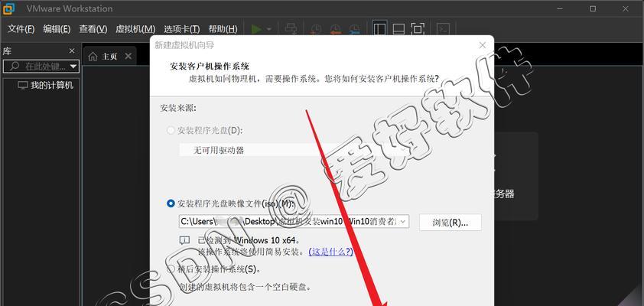Open the library search dropdown arrow
Viewport: 644px width, 306px height.
tap(73, 66)
